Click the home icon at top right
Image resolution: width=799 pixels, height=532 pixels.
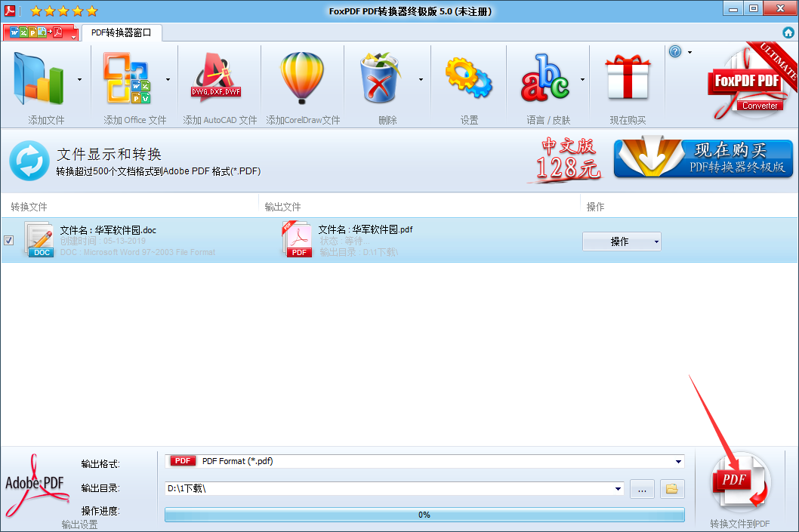788,32
